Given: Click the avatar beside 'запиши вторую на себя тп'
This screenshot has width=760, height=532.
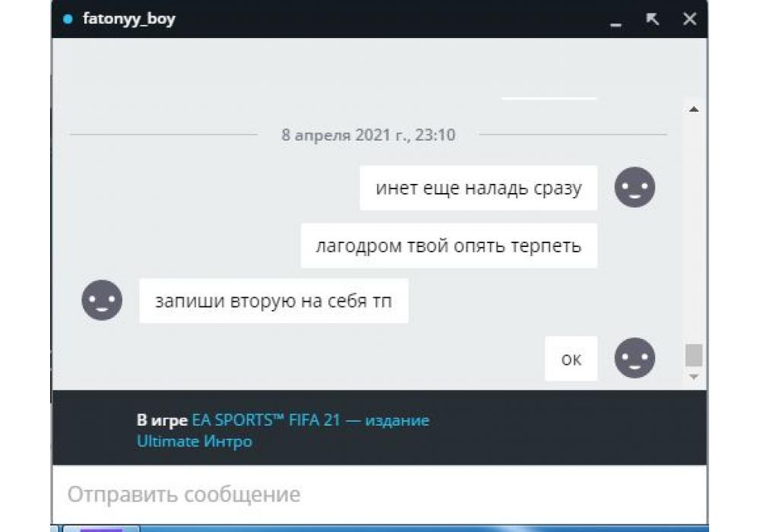Looking at the screenshot, I should coord(102,300).
